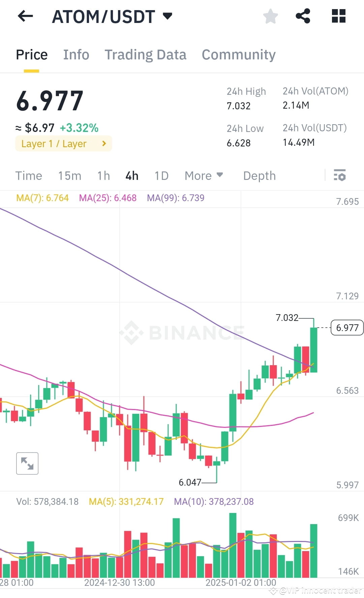This screenshot has width=364, height=598.
Task: Expand the More timeframe dropdown
Action: 204,175
